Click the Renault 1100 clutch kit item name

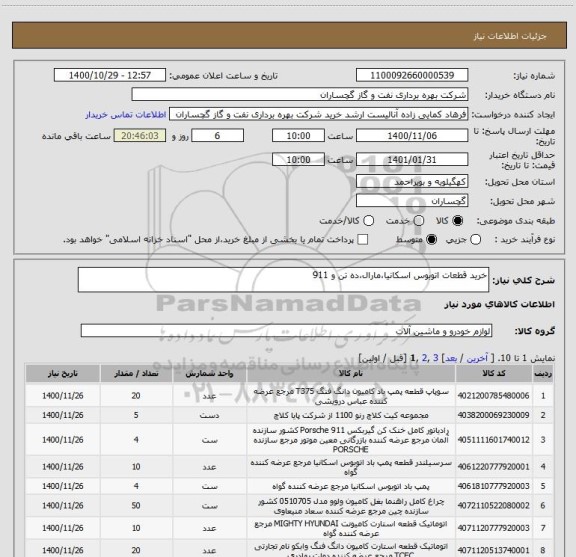coord(351,415)
